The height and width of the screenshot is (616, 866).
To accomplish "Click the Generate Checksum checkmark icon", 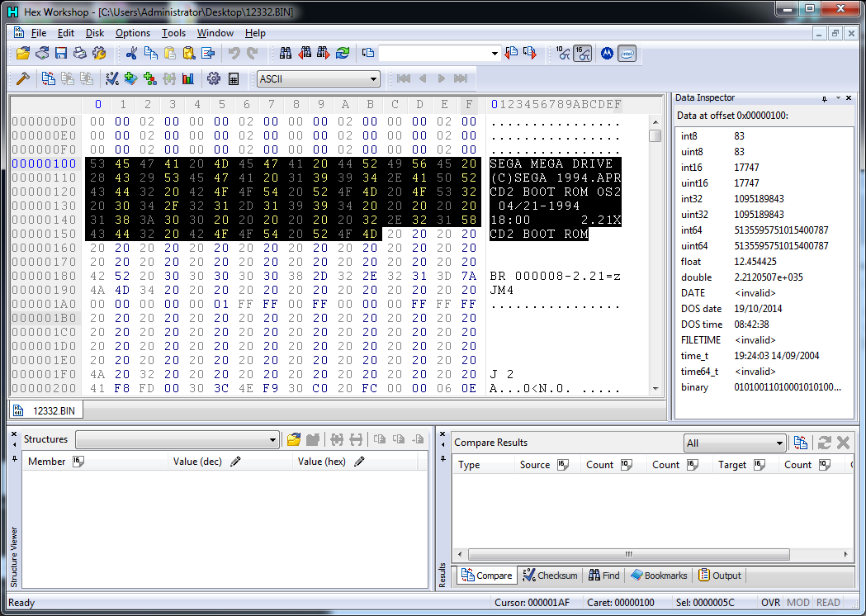I will coord(112,79).
